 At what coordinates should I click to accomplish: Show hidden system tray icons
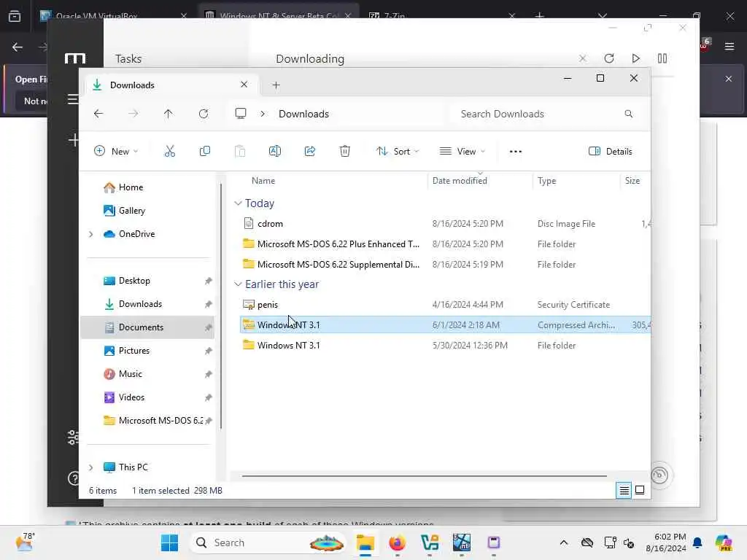564,542
